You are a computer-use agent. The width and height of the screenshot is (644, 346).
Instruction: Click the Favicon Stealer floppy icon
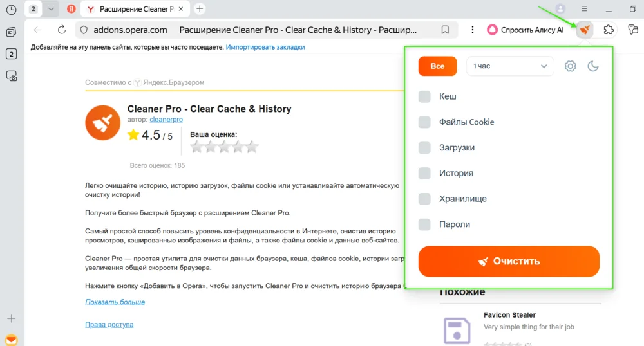coord(457,331)
